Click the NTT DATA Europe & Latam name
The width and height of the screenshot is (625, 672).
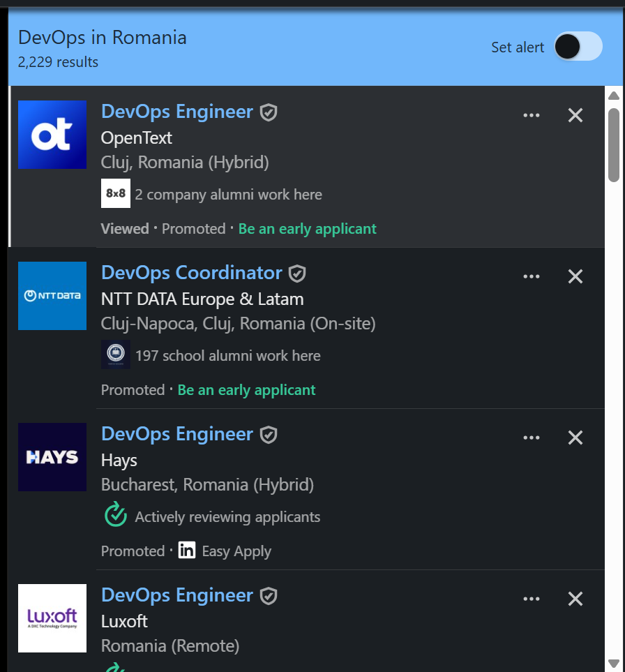pos(202,299)
